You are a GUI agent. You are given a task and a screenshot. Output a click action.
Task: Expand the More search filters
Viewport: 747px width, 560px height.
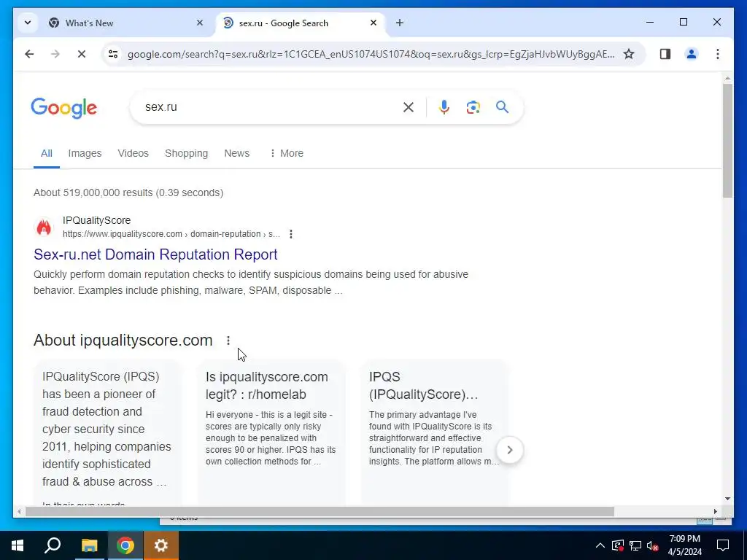coord(286,153)
